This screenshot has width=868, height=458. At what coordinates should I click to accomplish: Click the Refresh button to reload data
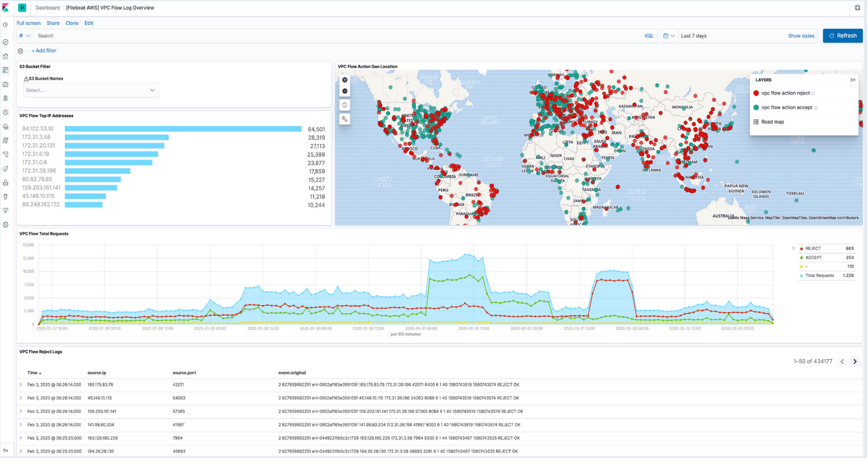[843, 35]
